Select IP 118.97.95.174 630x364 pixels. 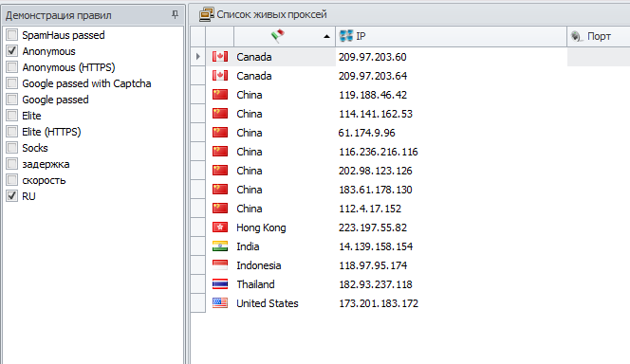(x=373, y=265)
